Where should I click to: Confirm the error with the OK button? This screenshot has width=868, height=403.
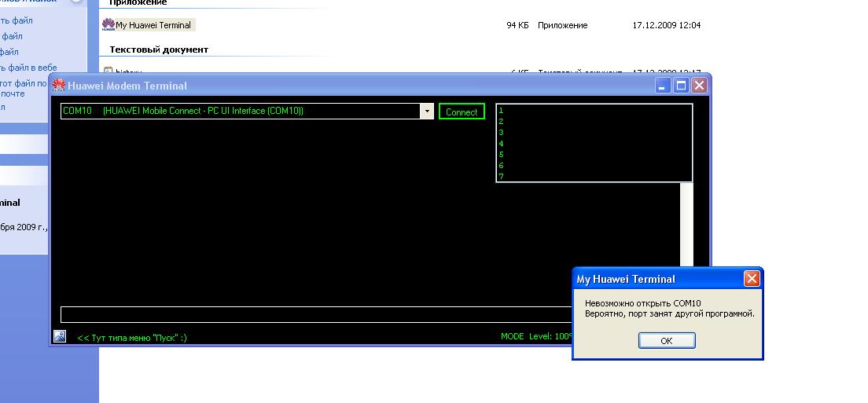(666, 341)
